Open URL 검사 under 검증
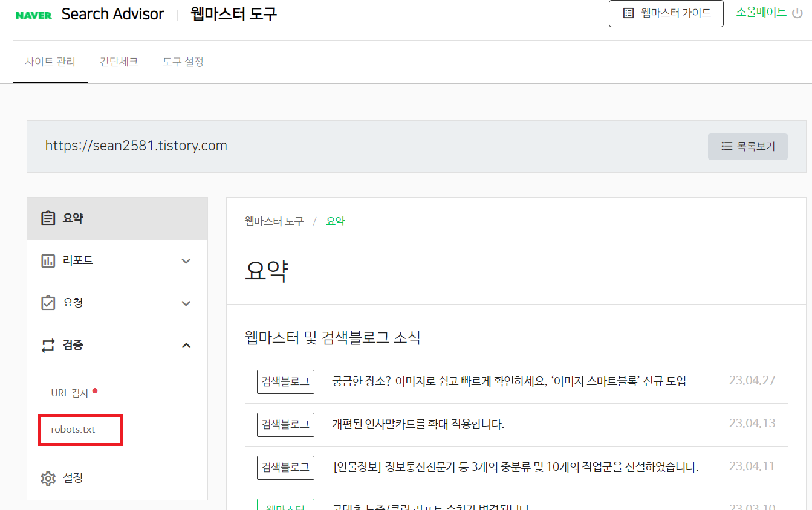This screenshot has height=510, width=812. (70, 393)
